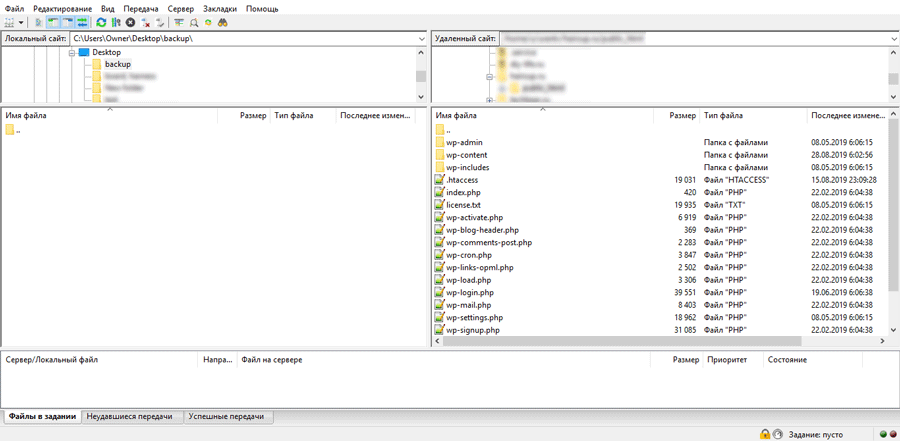Click the lock encryption icon in status bar
The height and width of the screenshot is (441, 900).
(x=765, y=434)
